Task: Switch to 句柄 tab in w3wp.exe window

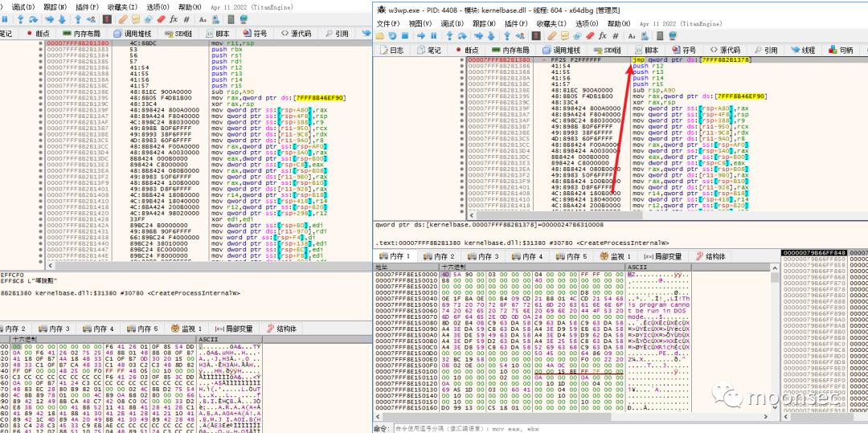Action: pos(841,51)
